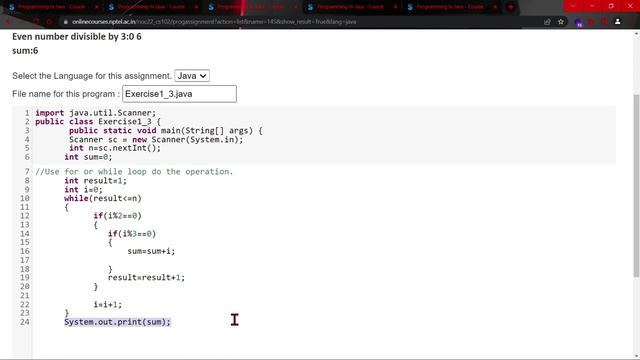Switch to the second Programming In Java tab
This screenshot has height=360, width=640.
click(152, 7)
